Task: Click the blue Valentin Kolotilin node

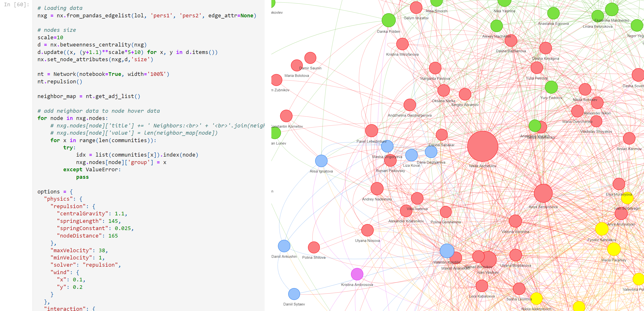Action: [447, 251]
